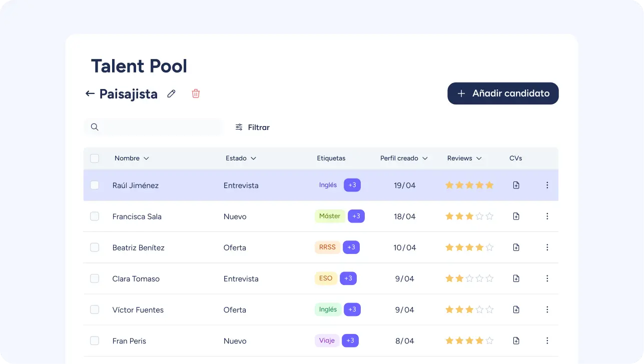Open the candidate name Beatriz Benítez
Screen dimensions: 644x364
point(138,247)
